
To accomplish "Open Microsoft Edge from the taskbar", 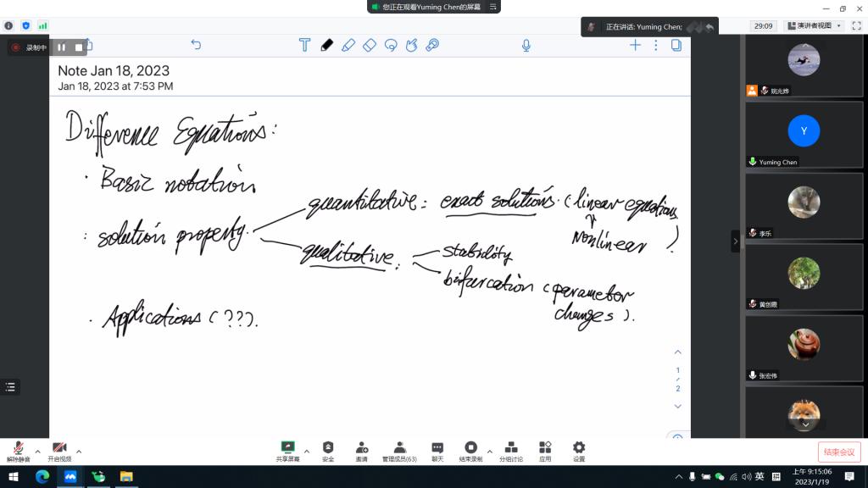I will (x=42, y=477).
